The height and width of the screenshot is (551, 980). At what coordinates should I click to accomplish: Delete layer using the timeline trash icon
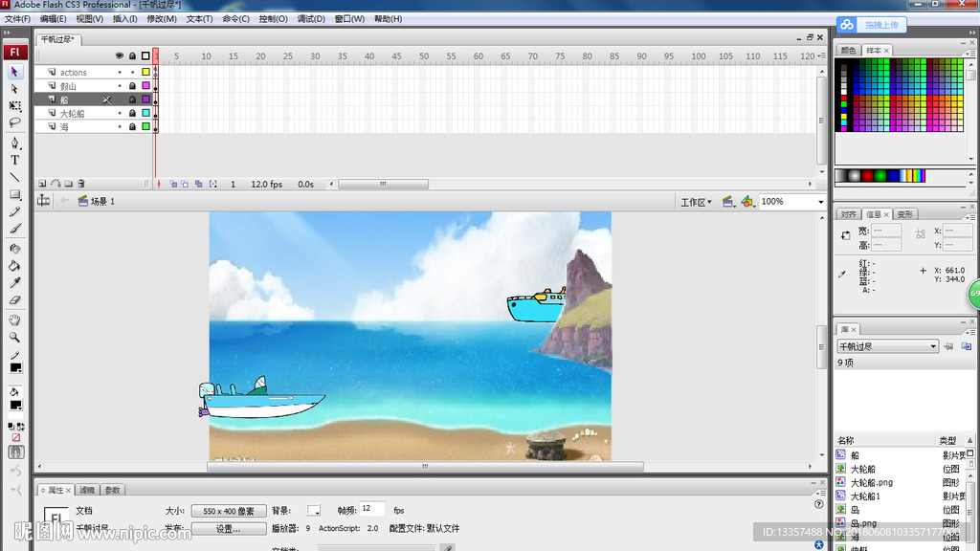coord(81,184)
